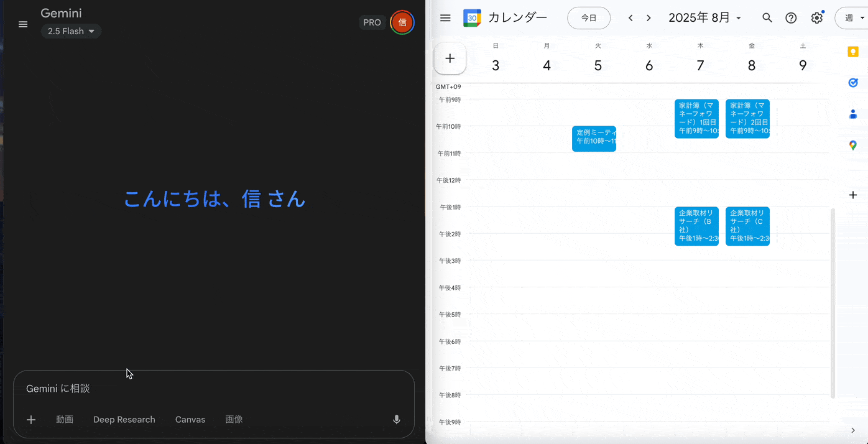Open the 週 view selector dropdown

[853, 18]
